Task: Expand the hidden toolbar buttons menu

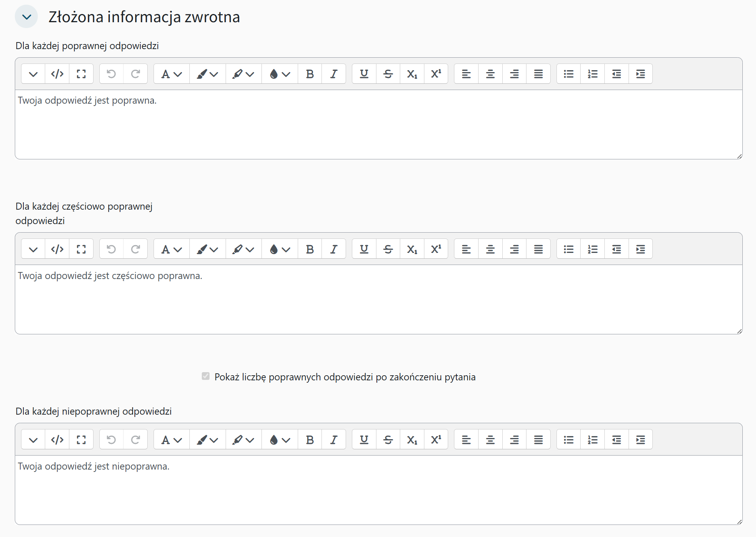Action: click(x=33, y=73)
